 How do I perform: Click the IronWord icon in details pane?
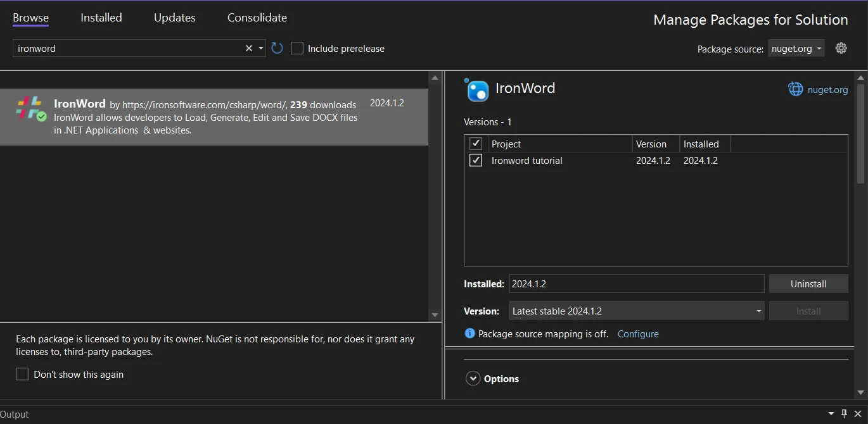click(477, 90)
